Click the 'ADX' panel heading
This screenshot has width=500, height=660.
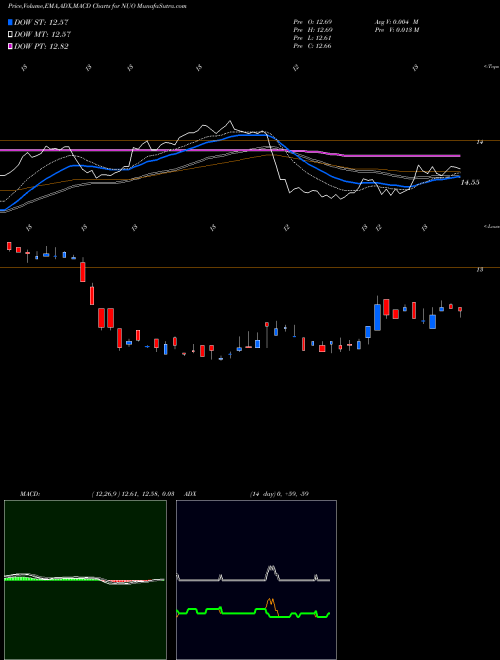pyautogui.click(x=190, y=494)
